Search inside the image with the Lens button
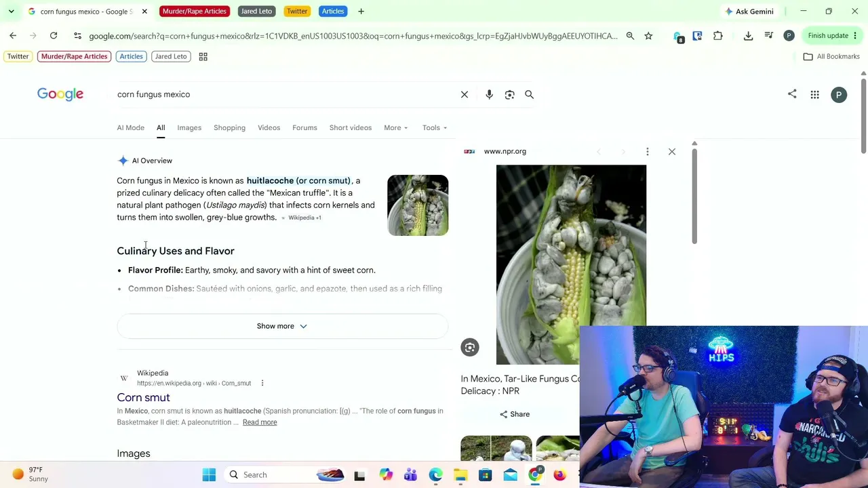868x488 pixels. pos(470,348)
